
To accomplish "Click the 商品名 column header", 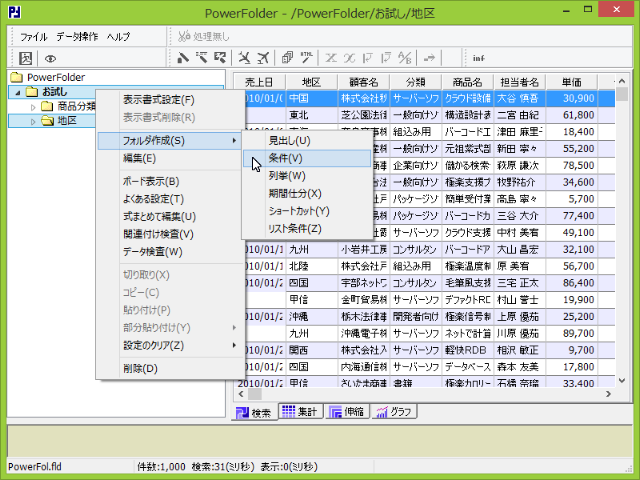I will 467,82.
